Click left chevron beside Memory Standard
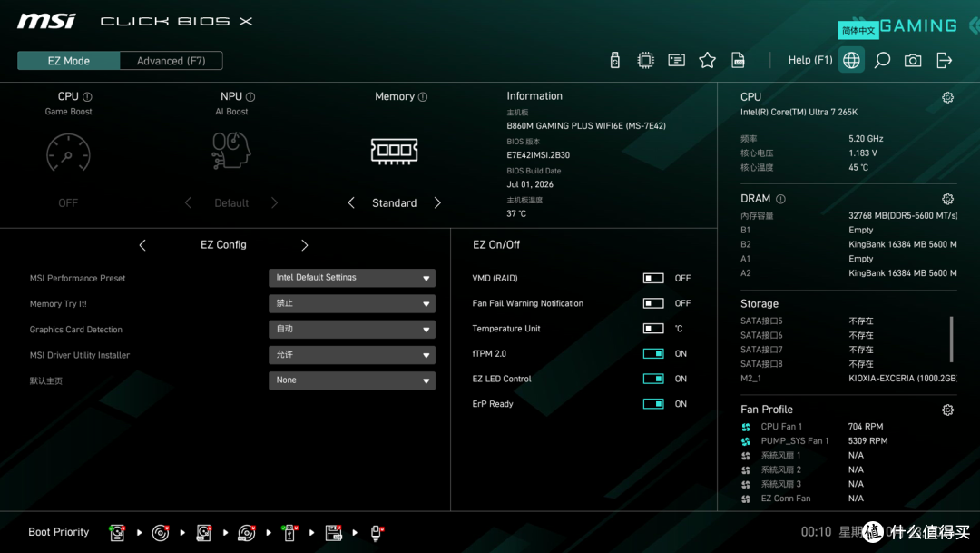 click(x=350, y=202)
